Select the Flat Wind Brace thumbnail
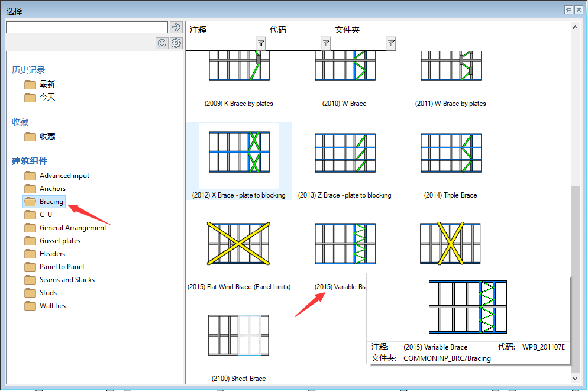Viewport: 588px width, 391px height. coord(238,244)
